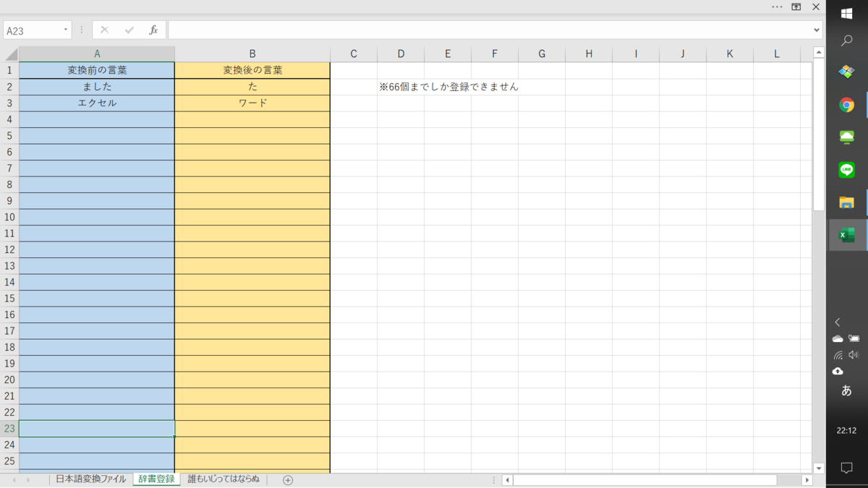
Task: Expand the formula bar chevron
Action: pos(817,30)
